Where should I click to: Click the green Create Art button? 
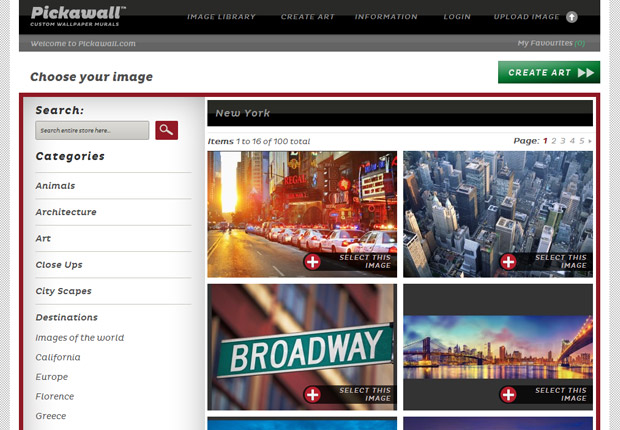549,72
